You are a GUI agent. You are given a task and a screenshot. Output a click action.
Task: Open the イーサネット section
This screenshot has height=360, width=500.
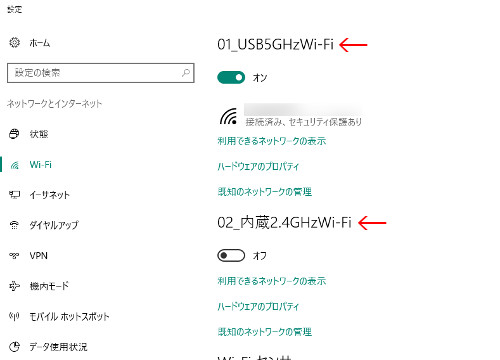[x=50, y=195]
